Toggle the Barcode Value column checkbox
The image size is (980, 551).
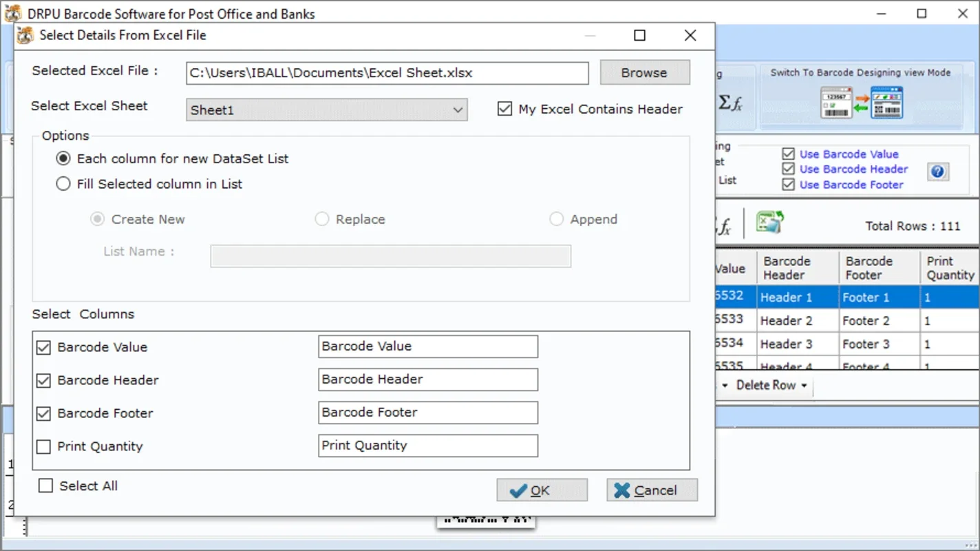click(x=43, y=347)
